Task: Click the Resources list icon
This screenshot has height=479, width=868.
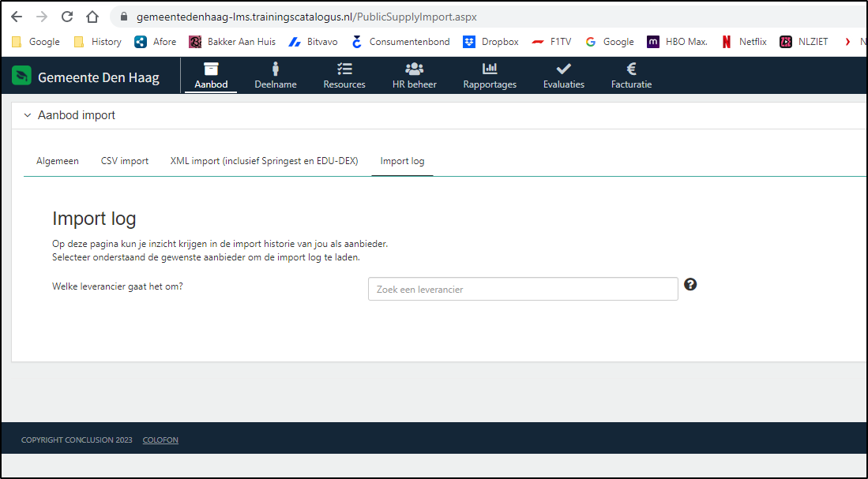Action: coord(344,68)
